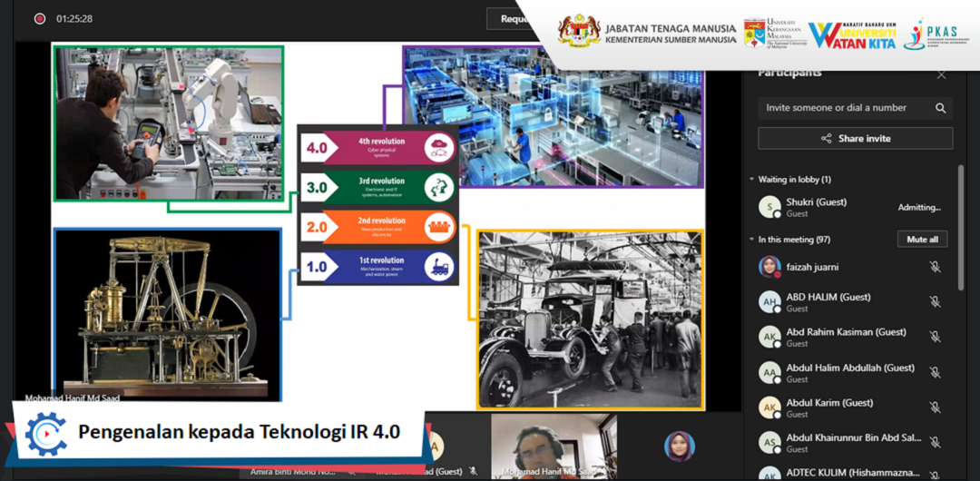Select Mohamad Hanif Md Saad video thumbnail

[x=554, y=445]
